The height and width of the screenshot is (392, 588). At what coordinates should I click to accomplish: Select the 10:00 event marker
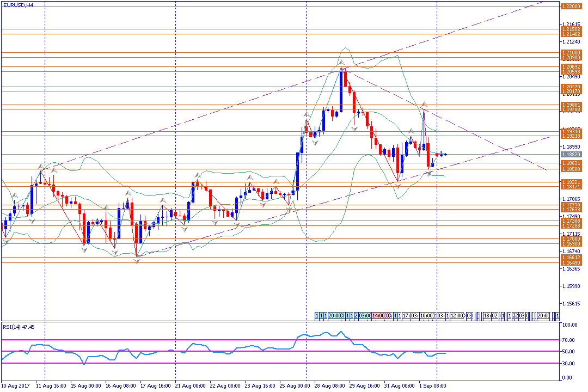pos(426,316)
